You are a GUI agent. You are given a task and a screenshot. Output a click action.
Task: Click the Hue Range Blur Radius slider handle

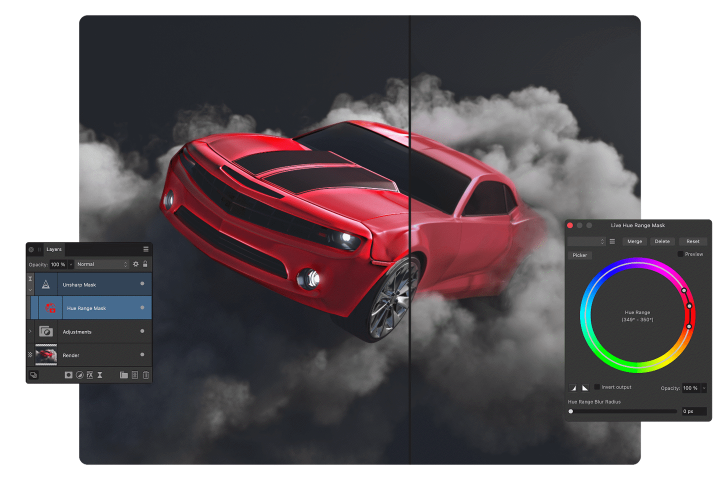click(x=571, y=411)
